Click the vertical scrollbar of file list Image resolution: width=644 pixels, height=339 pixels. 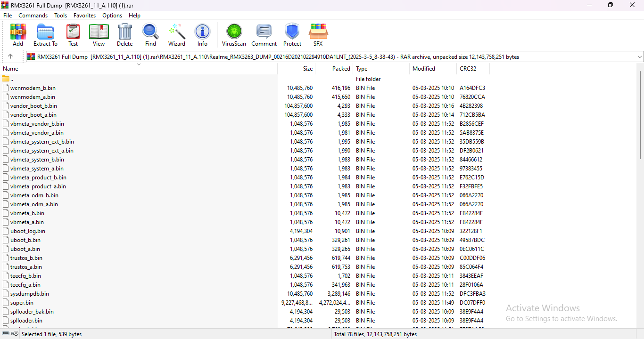[640, 188]
